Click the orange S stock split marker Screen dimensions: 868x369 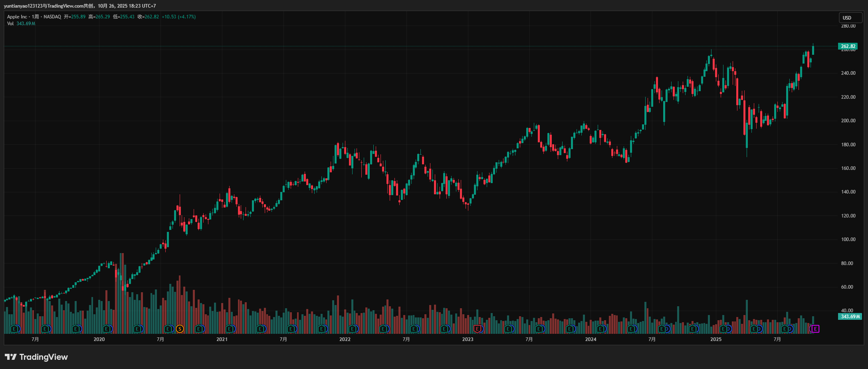click(180, 329)
